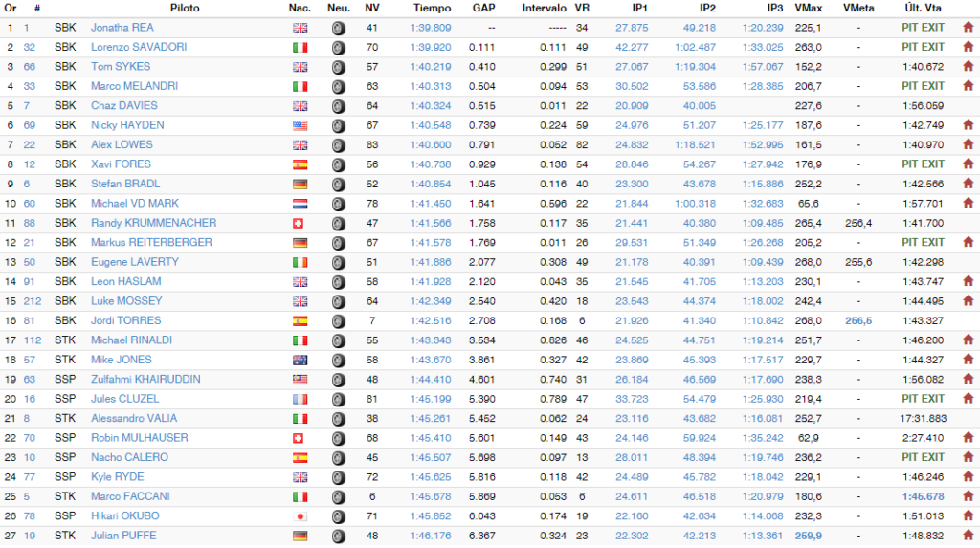
Task: Click the French flag beside Jules CLUZEL
Action: (x=300, y=399)
